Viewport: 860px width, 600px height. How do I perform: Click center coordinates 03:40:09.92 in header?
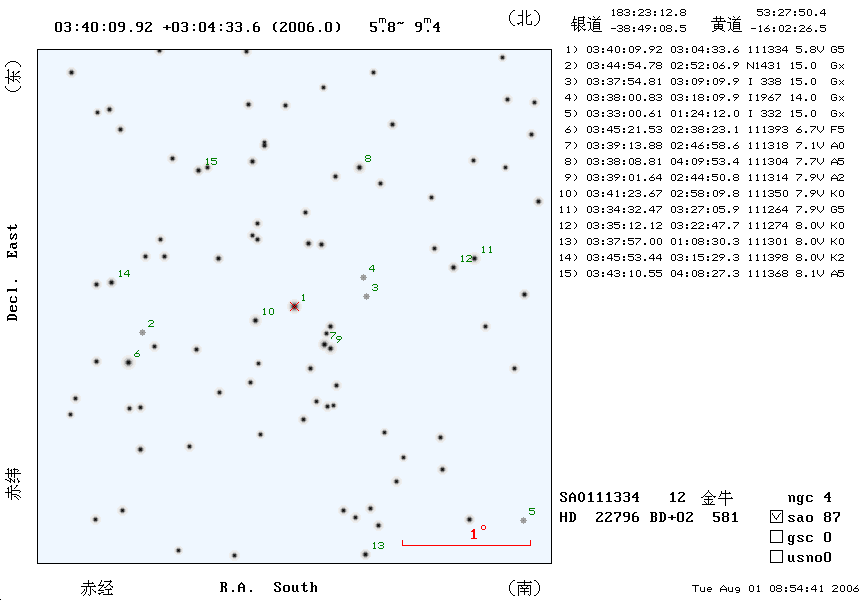[x=104, y=27]
